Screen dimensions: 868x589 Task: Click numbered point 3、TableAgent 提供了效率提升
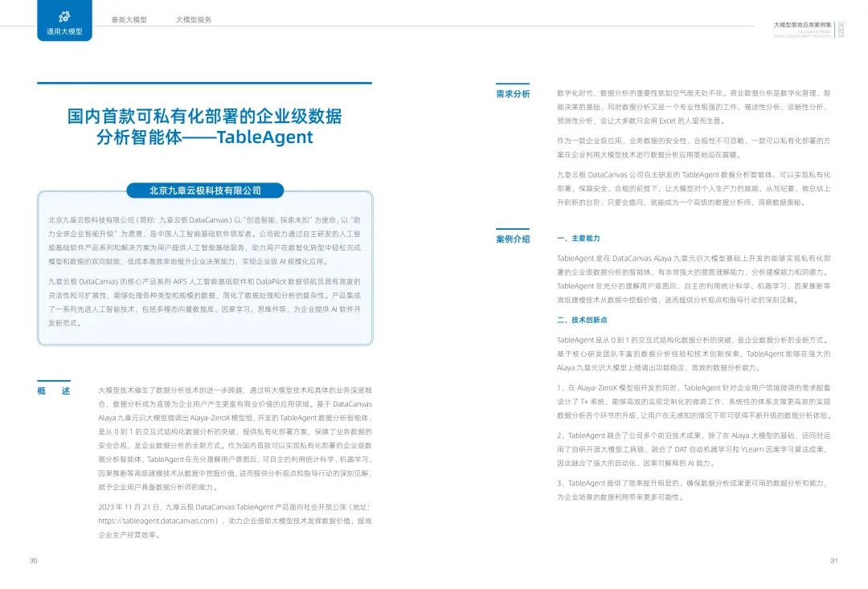(694, 490)
